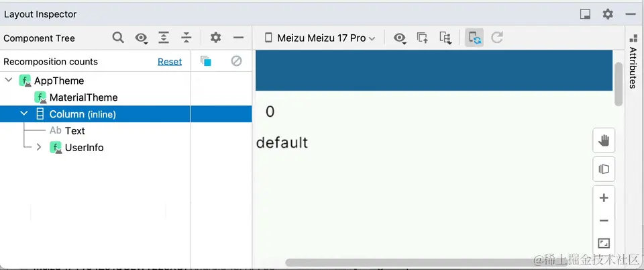Click the Zoom to Fit icon
The width and height of the screenshot is (644, 270).
point(604,243)
